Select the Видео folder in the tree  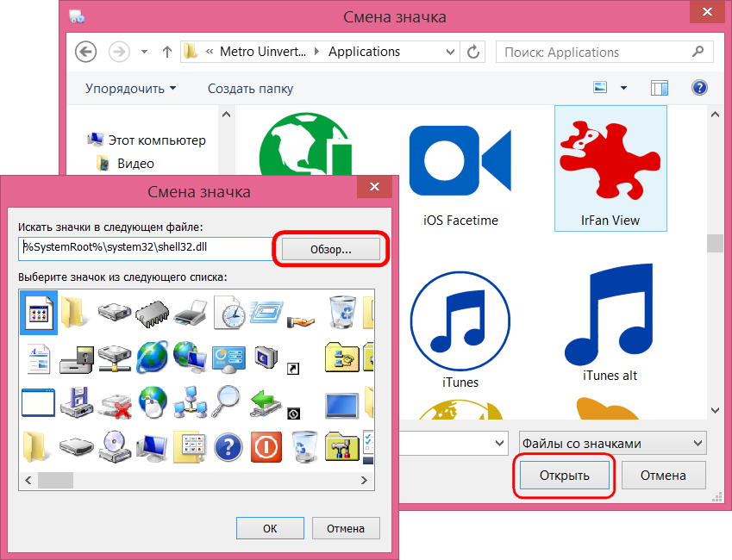(125, 164)
